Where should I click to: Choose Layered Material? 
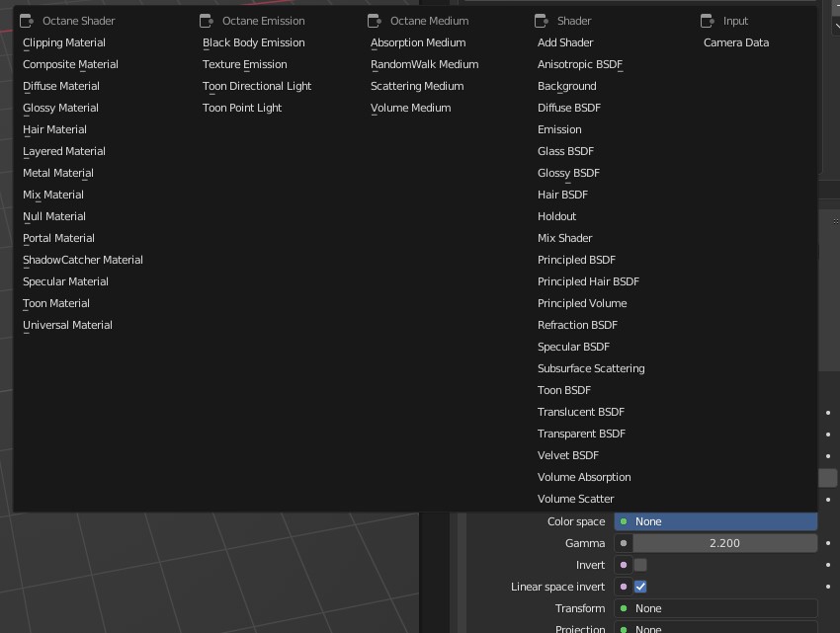pos(64,151)
